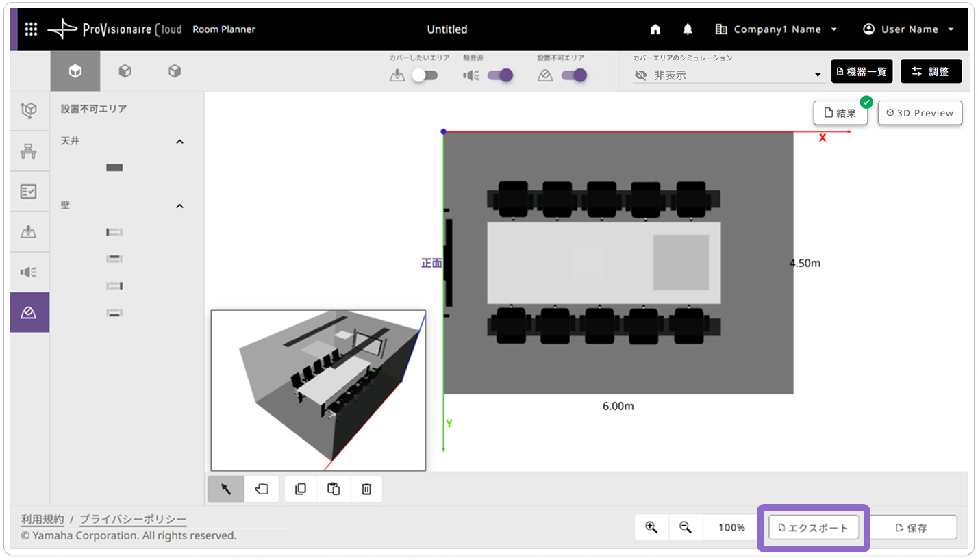Open notifications bell icon
The image size is (978, 560).
tap(688, 29)
